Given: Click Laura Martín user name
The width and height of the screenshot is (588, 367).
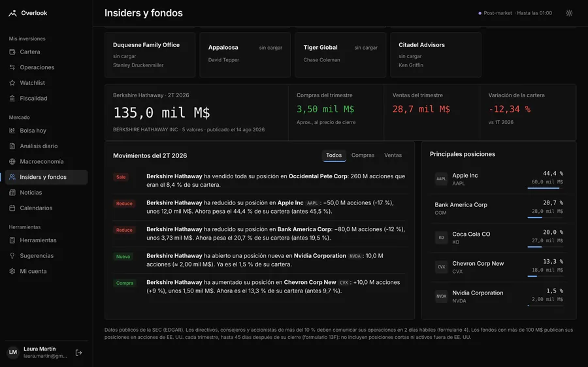Looking at the screenshot, I should 40,349.
